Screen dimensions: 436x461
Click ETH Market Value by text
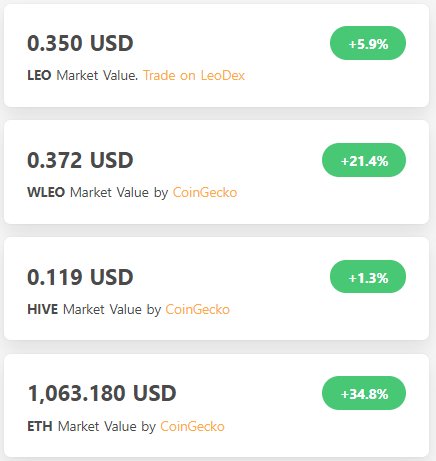[92, 427]
